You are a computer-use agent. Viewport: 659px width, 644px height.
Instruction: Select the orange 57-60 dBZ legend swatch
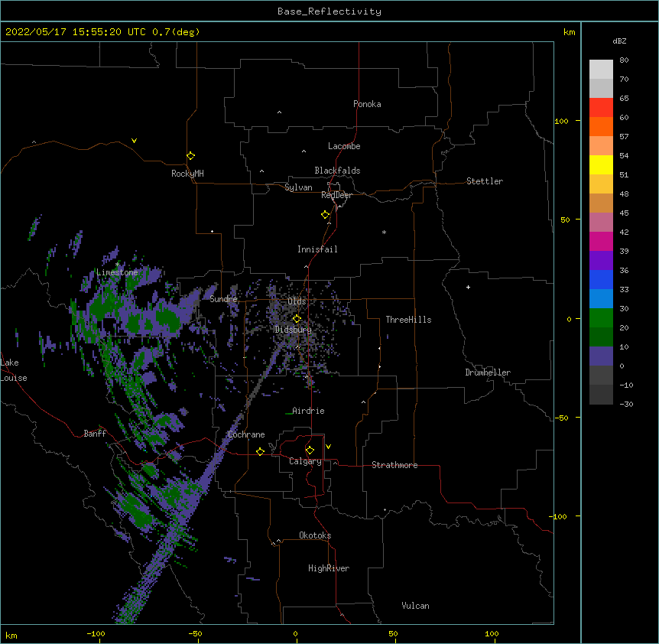tap(601, 126)
